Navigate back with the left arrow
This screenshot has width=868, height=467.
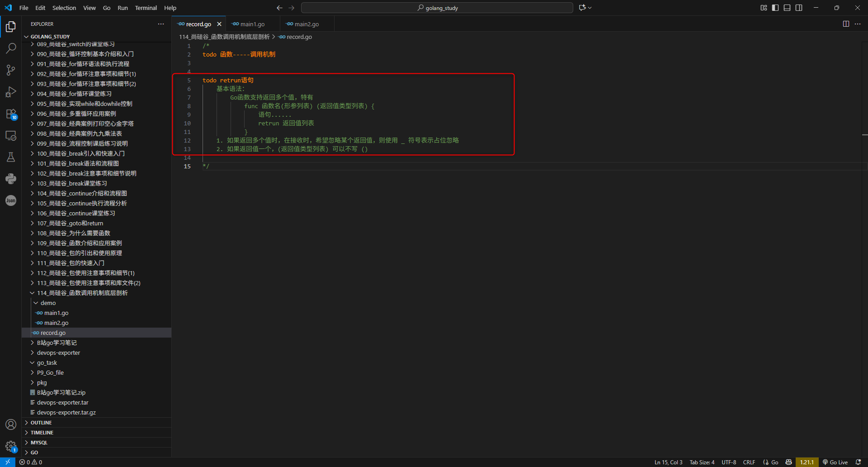click(x=279, y=8)
